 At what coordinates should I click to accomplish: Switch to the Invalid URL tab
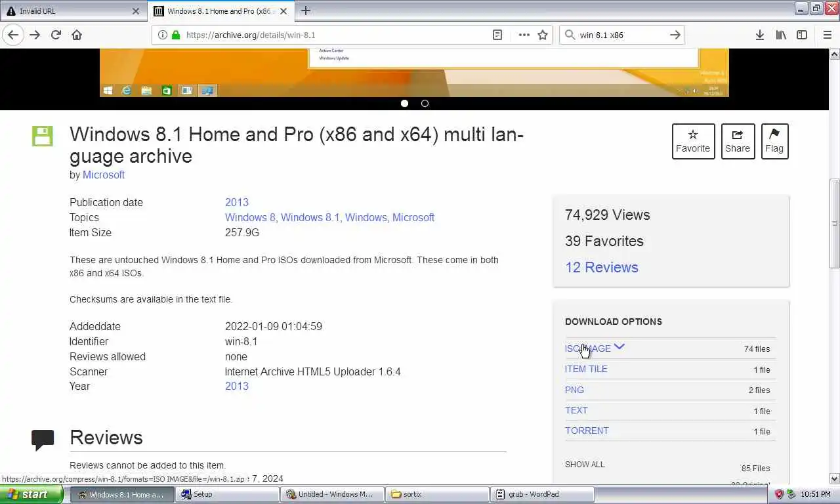click(72, 11)
